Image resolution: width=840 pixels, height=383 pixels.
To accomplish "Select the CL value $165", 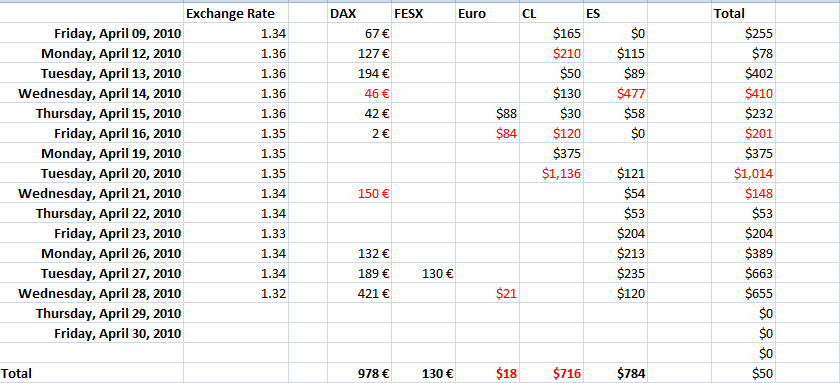I will point(551,34).
